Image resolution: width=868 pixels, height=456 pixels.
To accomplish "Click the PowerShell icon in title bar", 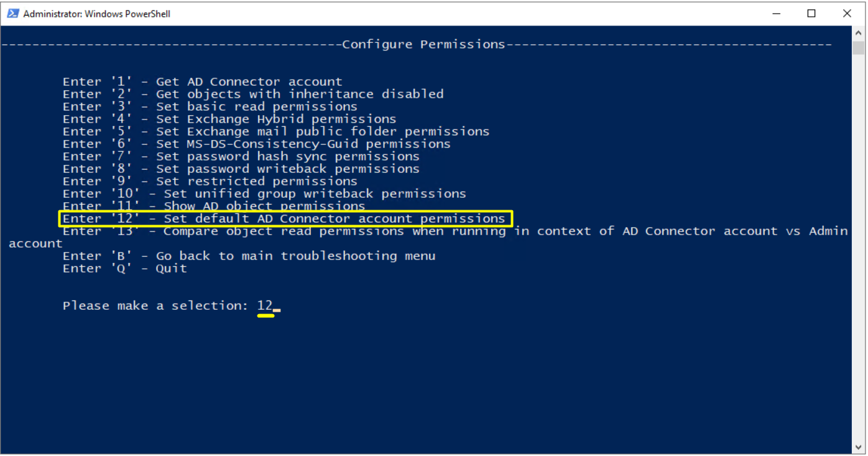I will click(12, 13).
